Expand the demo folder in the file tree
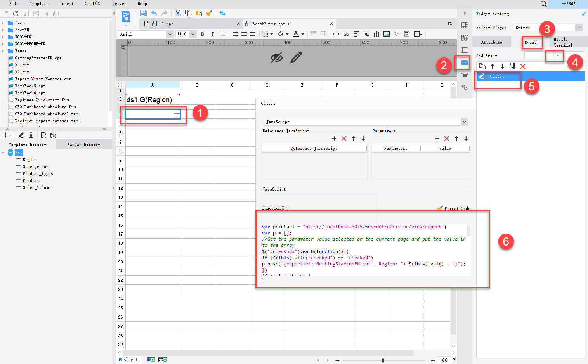 coord(3,23)
